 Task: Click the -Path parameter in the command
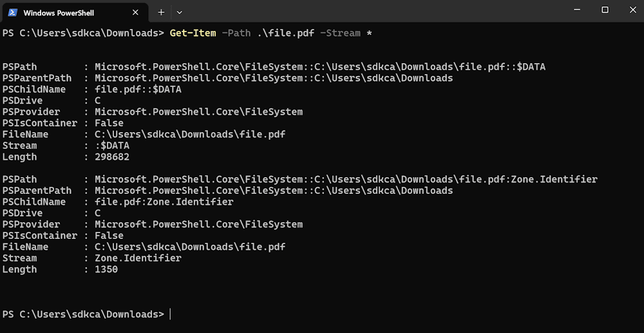tap(236, 33)
